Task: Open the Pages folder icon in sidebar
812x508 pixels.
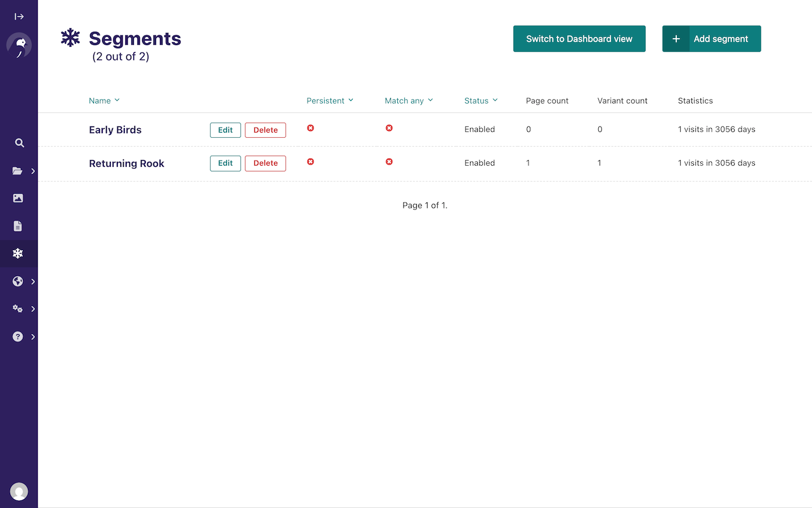Action: tap(18, 171)
